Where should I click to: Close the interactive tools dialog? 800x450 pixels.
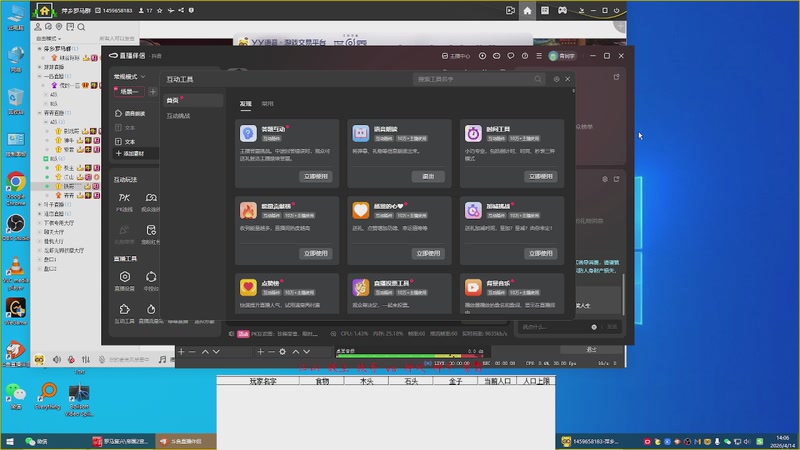pyautogui.click(x=567, y=79)
